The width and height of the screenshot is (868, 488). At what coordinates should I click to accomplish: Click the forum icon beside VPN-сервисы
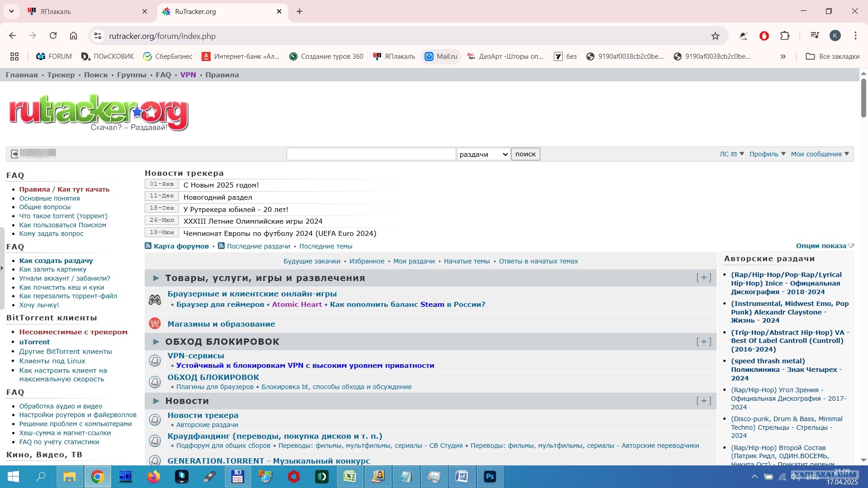click(155, 360)
